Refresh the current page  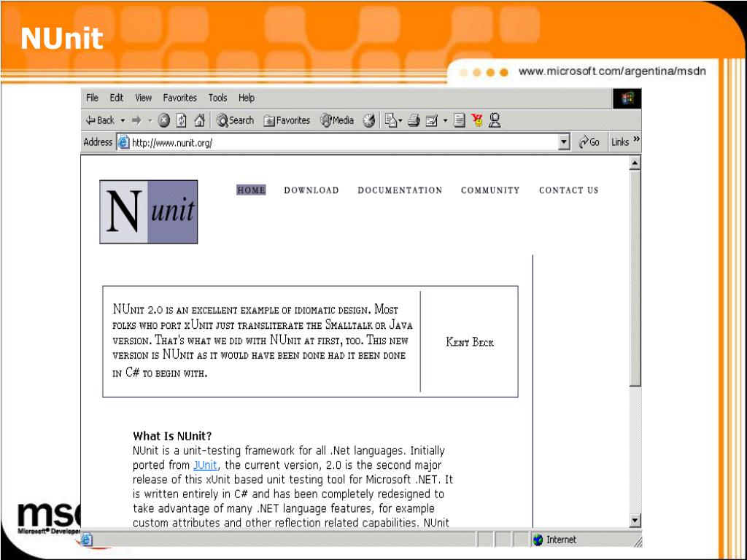click(x=182, y=120)
